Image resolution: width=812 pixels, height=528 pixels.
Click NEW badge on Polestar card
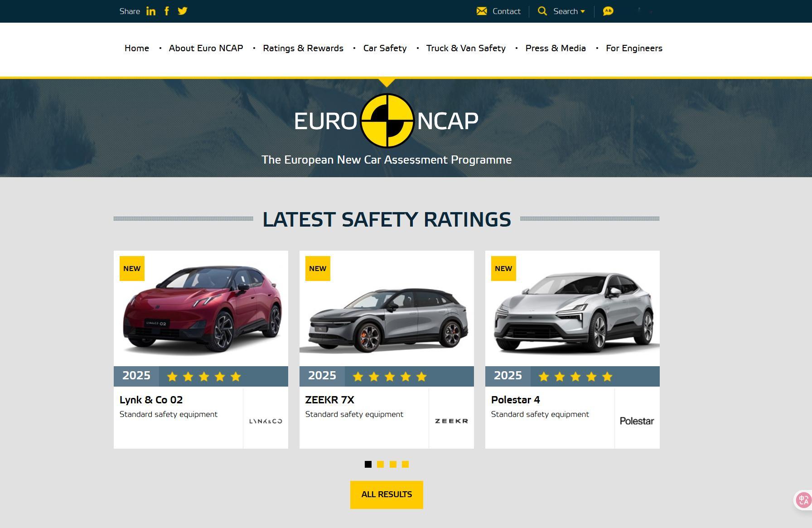click(503, 268)
